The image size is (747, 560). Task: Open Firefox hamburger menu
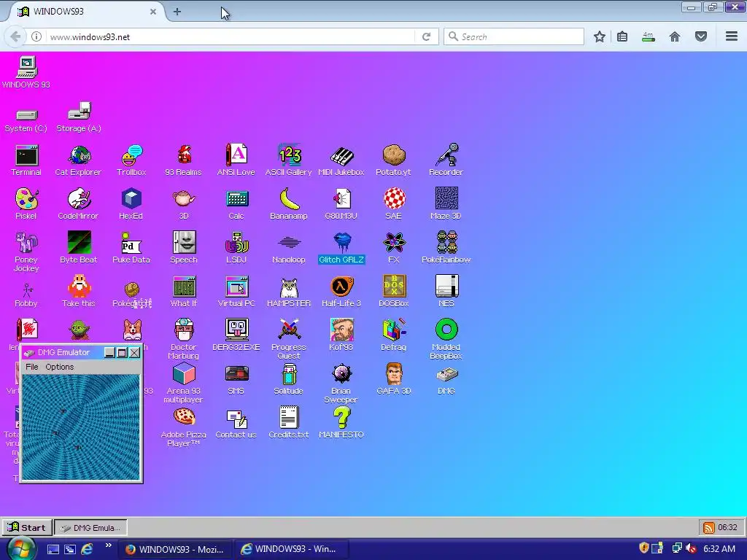coord(732,36)
